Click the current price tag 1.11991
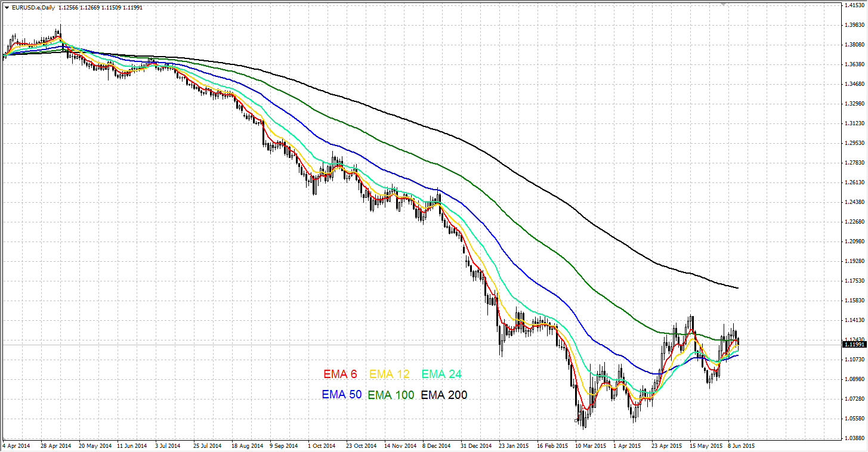Screen dimensions: 868x452 point(854,345)
